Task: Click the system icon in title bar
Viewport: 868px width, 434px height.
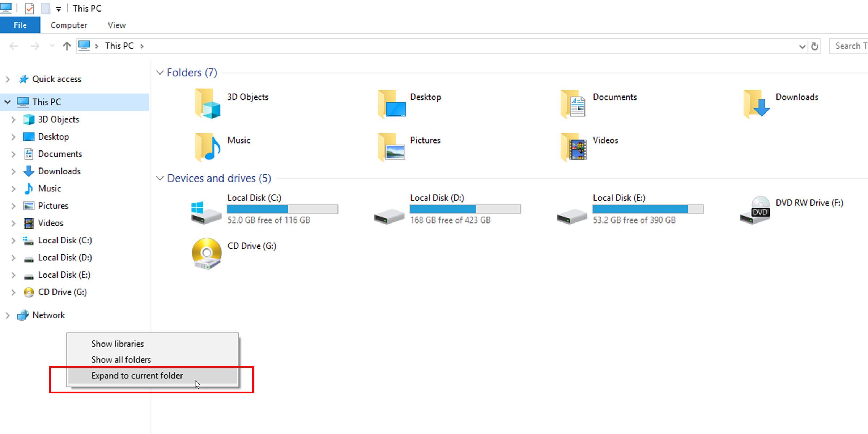Action: pyautogui.click(x=6, y=8)
